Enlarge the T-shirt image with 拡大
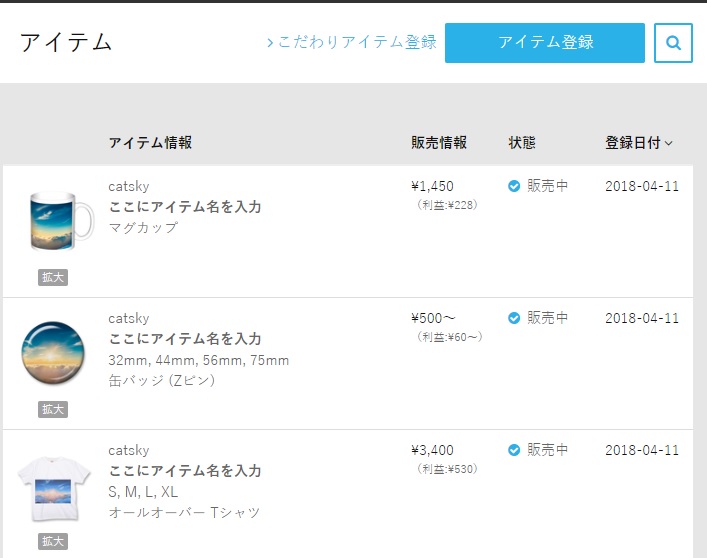This screenshot has width=707, height=558. tap(53, 541)
